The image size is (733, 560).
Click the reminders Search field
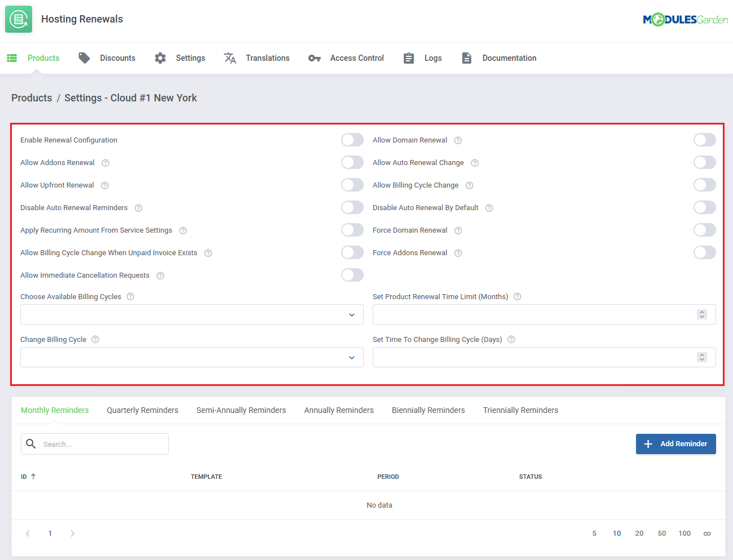[95, 444]
